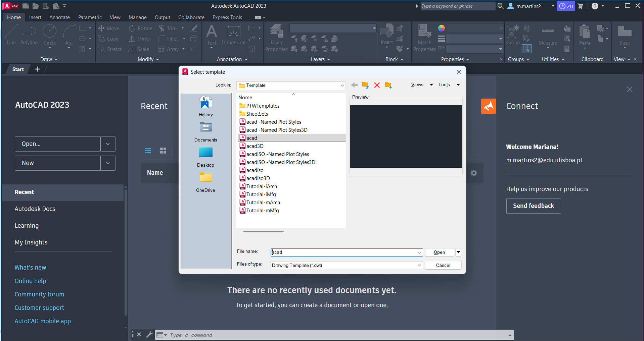
Task: Expand the Draw panel dropdown
Action: point(49,59)
